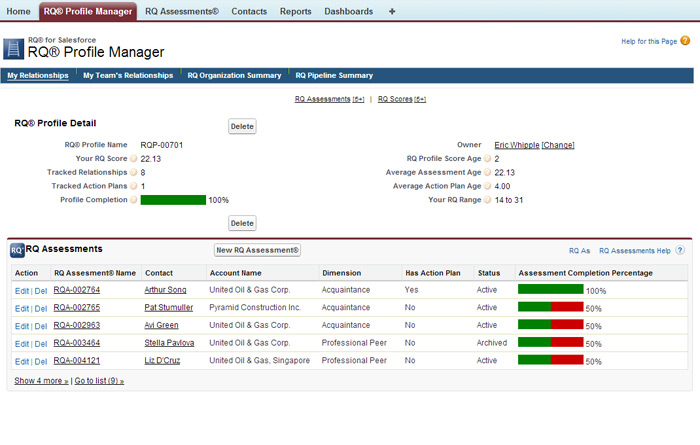The width and height of the screenshot is (700, 445).
Task: Open RQ Assessments Help question mark icon
Action: point(680,250)
